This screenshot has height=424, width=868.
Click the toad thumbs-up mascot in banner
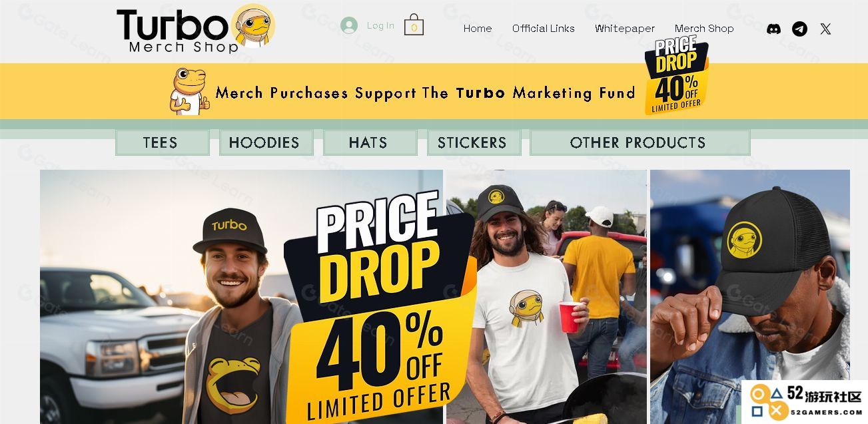tap(190, 91)
